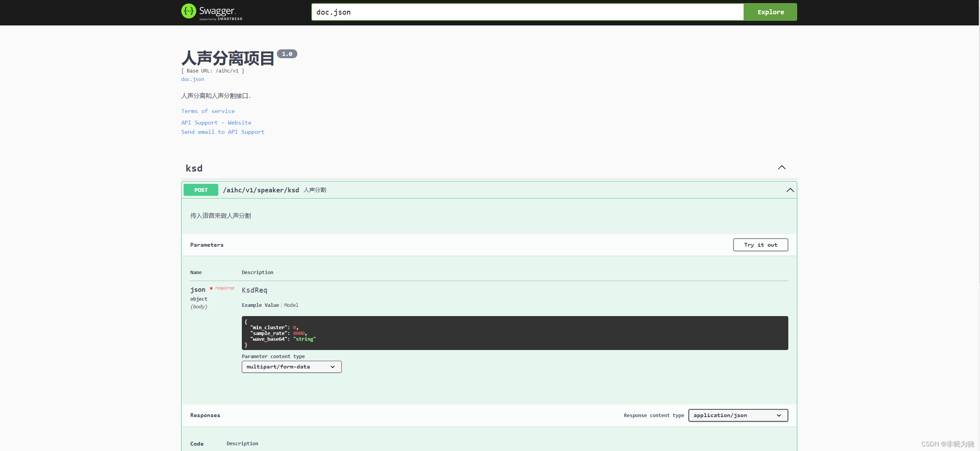The height and width of the screenshot is (451, 980).
Task: Open the Parameter content type dropdown
Action: [x=292, y=367]
